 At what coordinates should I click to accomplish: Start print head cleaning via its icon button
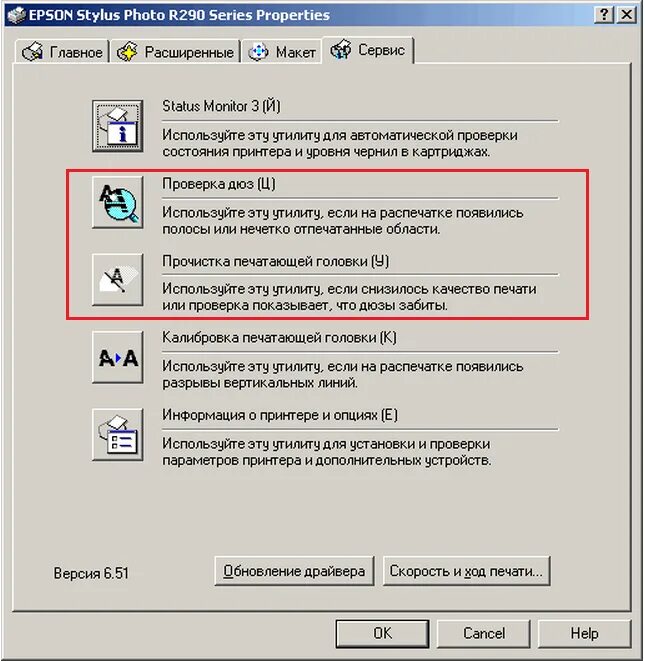point(118,279)
